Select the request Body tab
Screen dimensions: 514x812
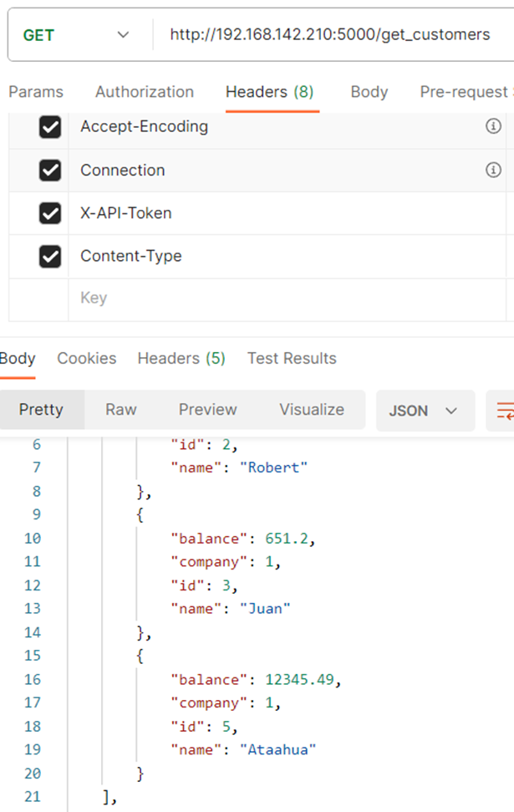pos(369,92)
